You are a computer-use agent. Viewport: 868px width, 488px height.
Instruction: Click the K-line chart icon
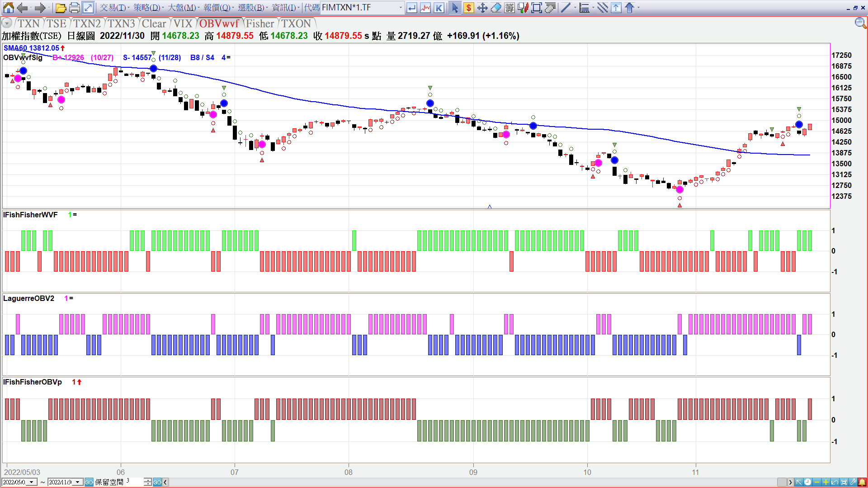(439, 8)
